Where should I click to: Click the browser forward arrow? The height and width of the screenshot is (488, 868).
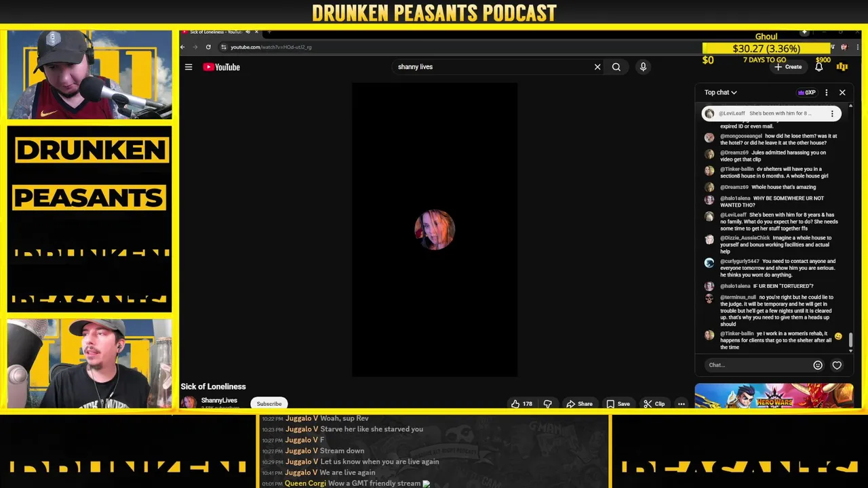pyautogui.click(x=195, y=47)
